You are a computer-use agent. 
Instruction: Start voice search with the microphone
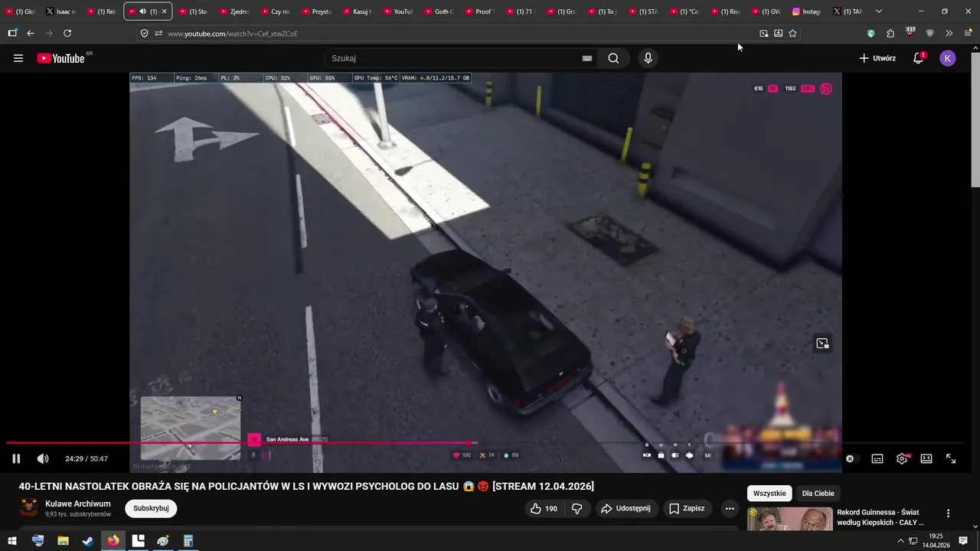click(x=648, y=58)
